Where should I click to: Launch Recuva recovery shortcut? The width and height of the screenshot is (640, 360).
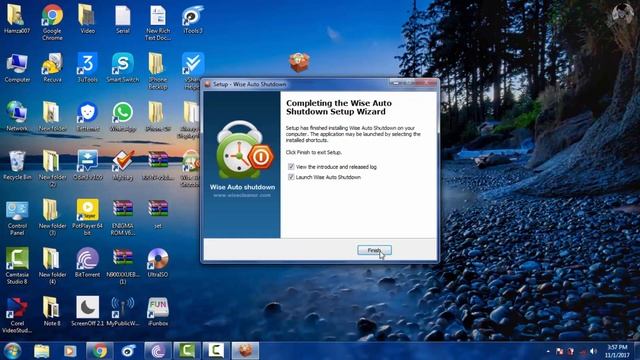click(52, 68)
